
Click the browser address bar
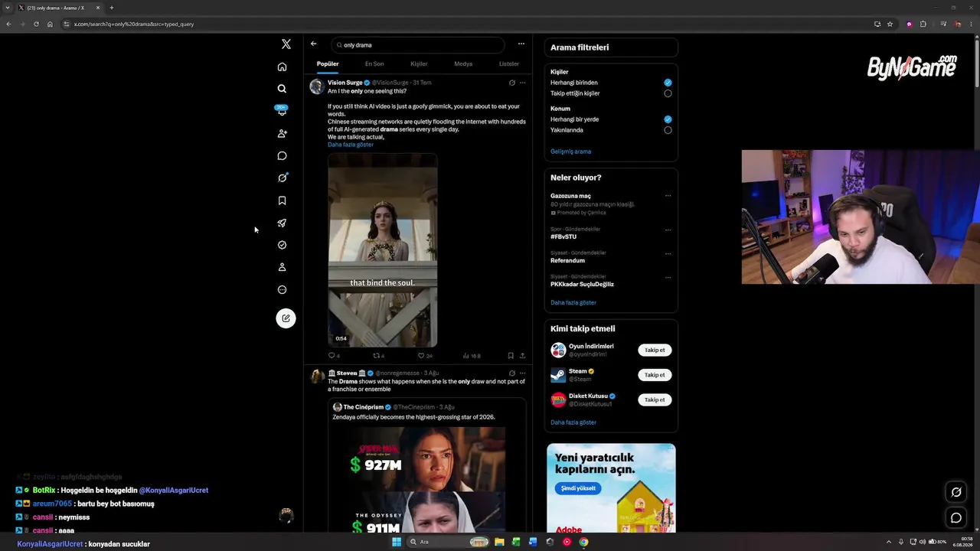tap(467, 24)
